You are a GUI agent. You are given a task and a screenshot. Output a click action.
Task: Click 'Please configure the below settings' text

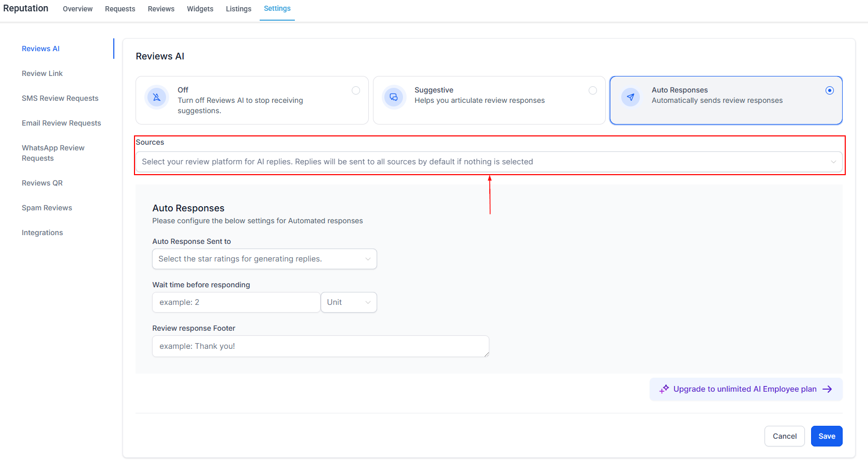pyautogui.click(x=258, y=221)
